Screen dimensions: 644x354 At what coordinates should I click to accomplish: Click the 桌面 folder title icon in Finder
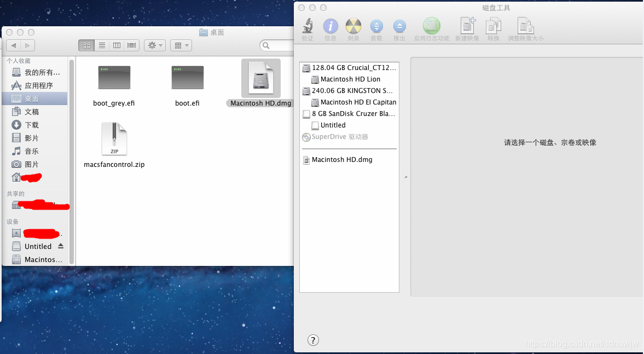click(204, 32)
